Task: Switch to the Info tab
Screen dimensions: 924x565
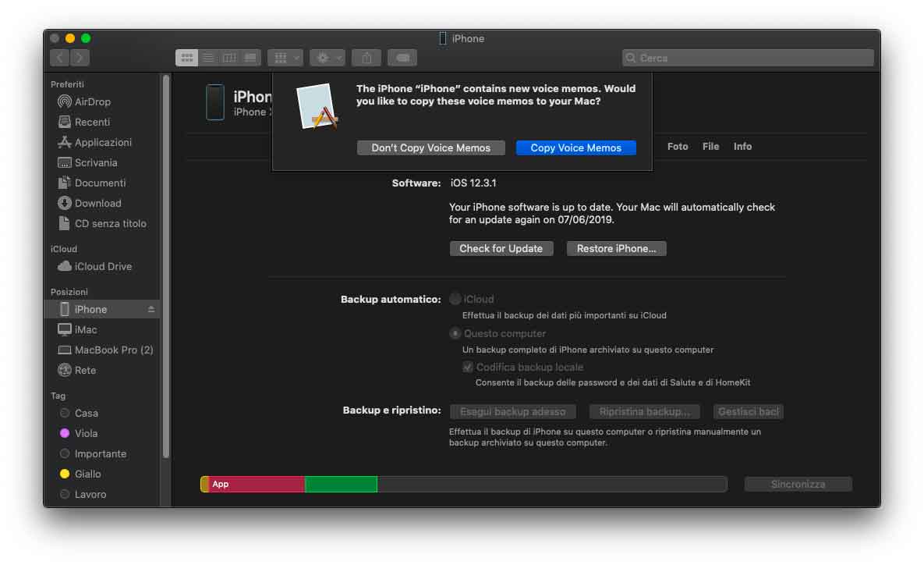Action: point(742,146)
